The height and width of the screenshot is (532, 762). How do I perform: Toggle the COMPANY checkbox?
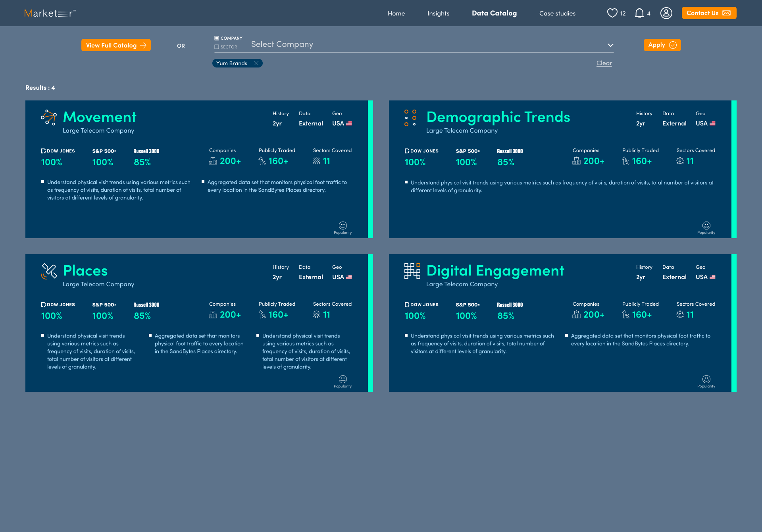pos(217,38)
